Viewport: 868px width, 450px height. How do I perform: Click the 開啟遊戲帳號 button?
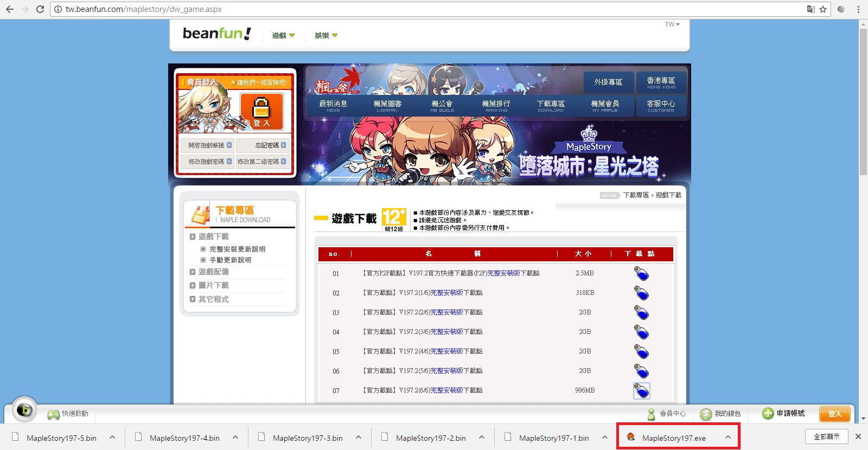click(207, 145)
